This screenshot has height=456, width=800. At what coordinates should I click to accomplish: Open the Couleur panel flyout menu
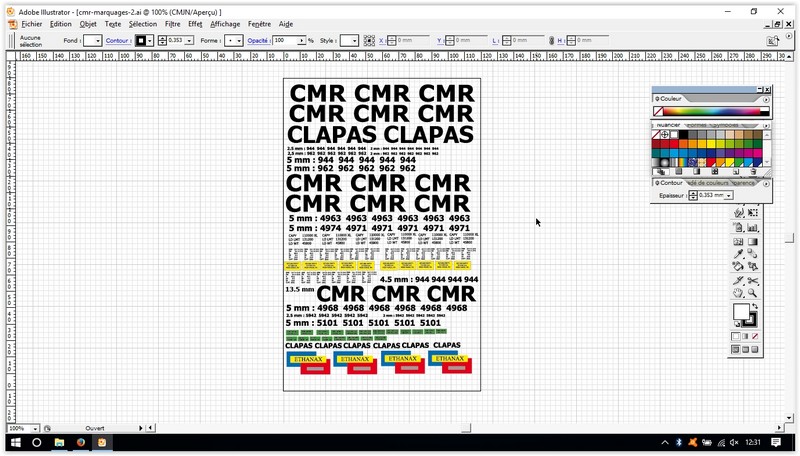click(x=766, y=99)
